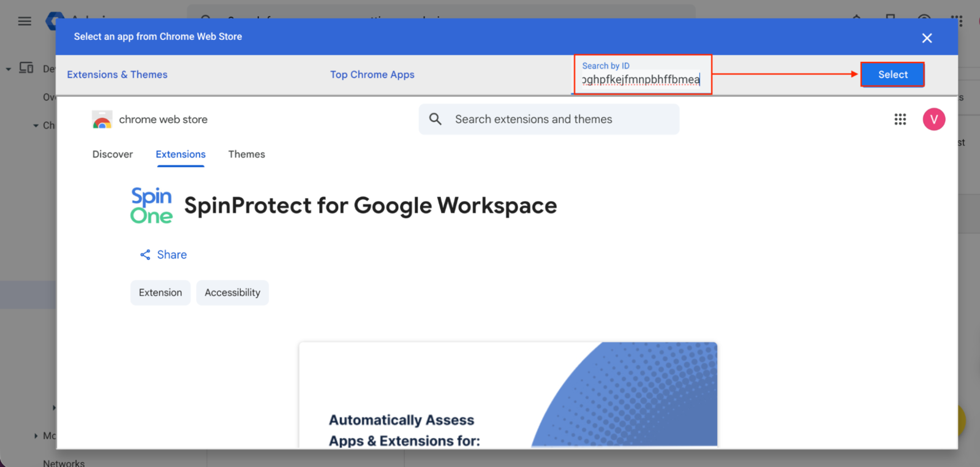980x467 pixels.
Task: Focus Search extensions and themes box
Action: pyautogui.click(x=549, y=119)
